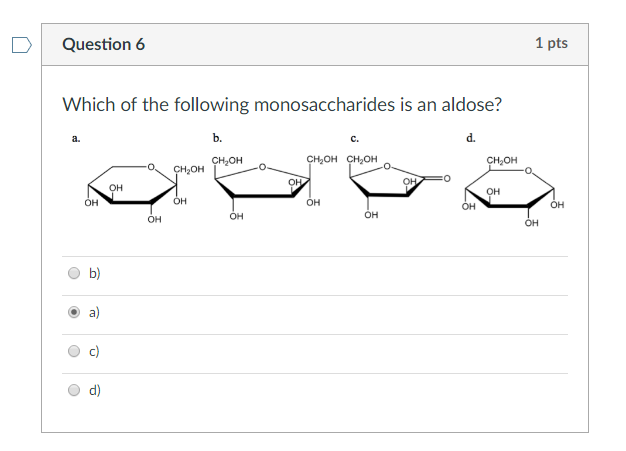Click the aldose question prompt text
Screen dimensions: 626x451
(x=282, y=105)
